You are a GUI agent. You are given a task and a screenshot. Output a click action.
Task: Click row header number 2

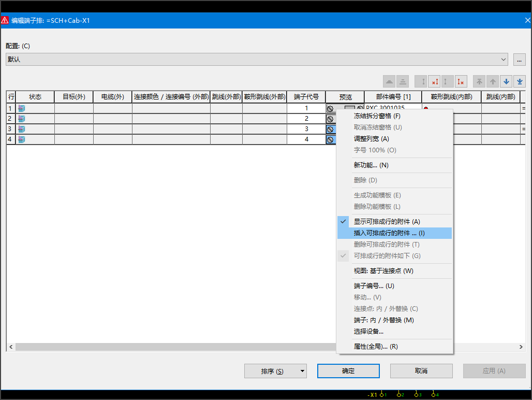tap(11, 119)
